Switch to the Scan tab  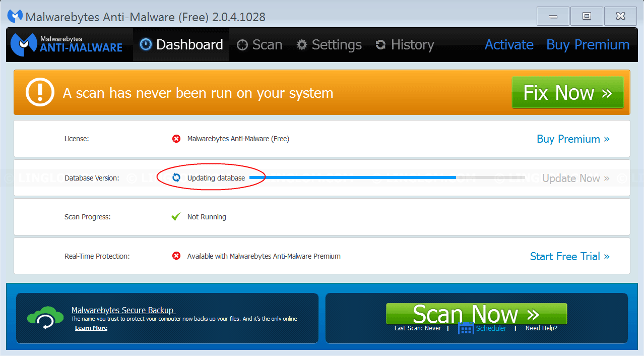(260, 45)
